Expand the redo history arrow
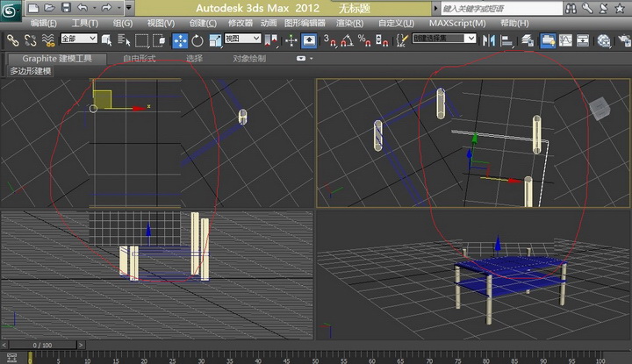The width and height of the screenshot is (632, 364). tap(118, 8)
